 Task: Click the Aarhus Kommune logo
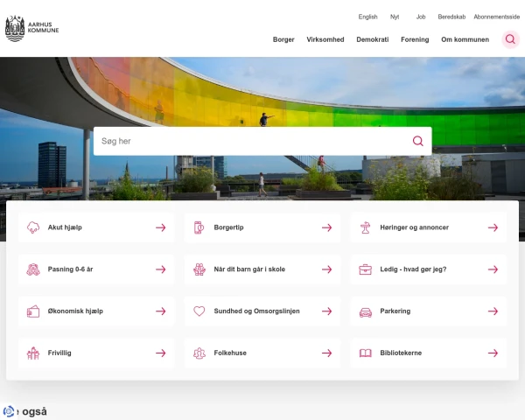[31, 28]
